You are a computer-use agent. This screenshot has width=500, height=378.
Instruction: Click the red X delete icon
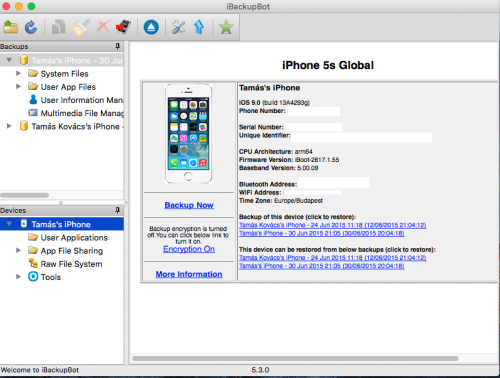(103, 27)
